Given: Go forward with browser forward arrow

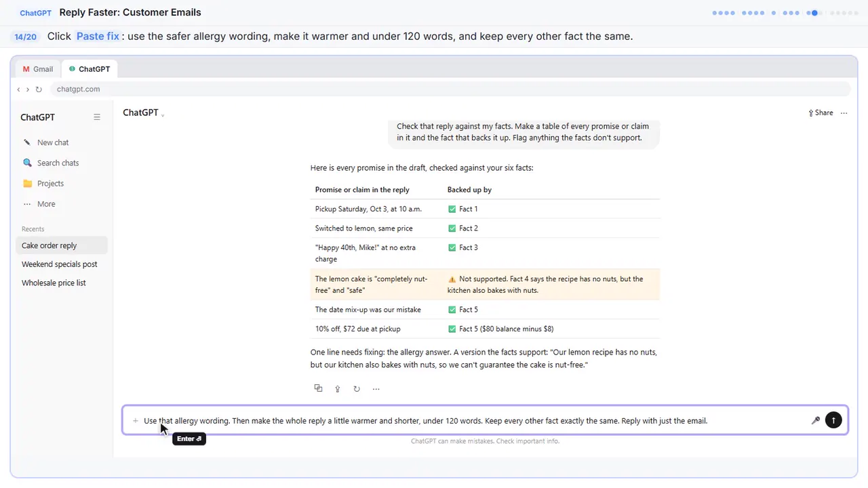Looking at the screenshot, I should pyautogui.click(x=28, y=89).
